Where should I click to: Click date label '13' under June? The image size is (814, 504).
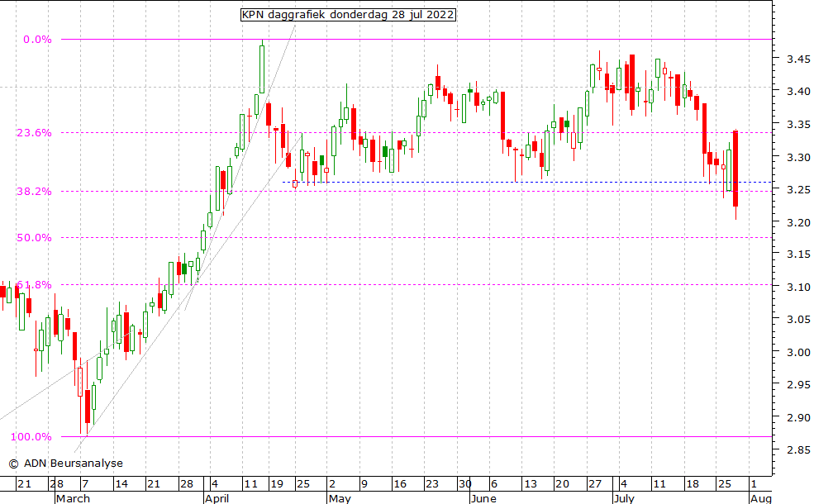[530, 484]
